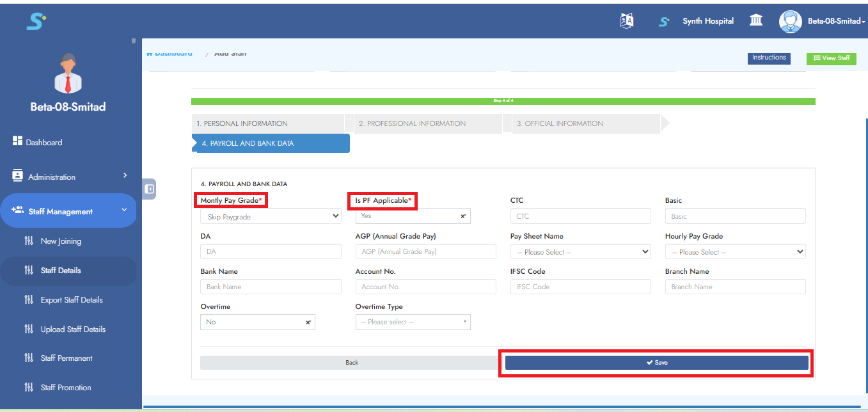Click the S logo at top left
The height and width of the screenshot is (412, 868).
pyautogui.click(x=35, y=21)
